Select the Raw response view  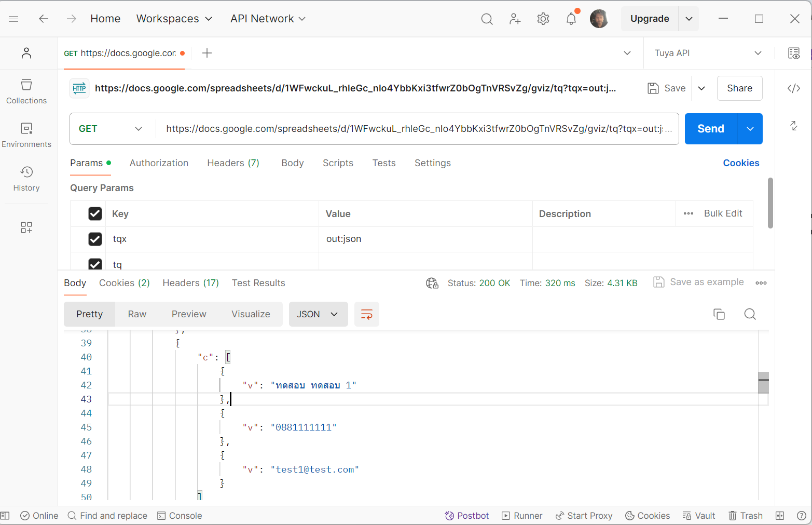pos(137,314)
